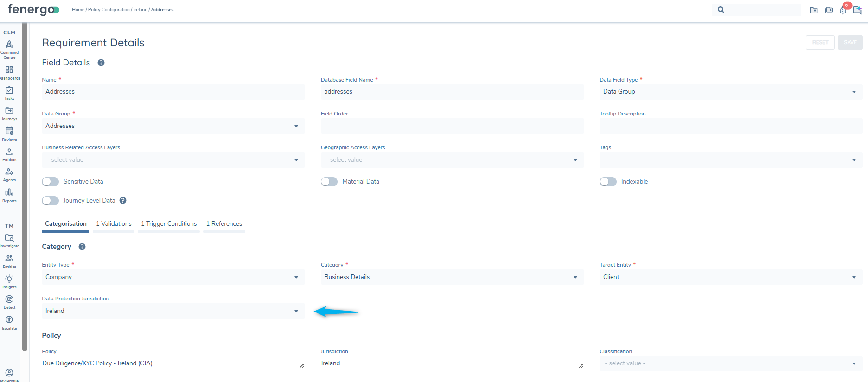Click the Field Order input field
This screenshot has height=382, width=868.
click(x=452, y=126)
